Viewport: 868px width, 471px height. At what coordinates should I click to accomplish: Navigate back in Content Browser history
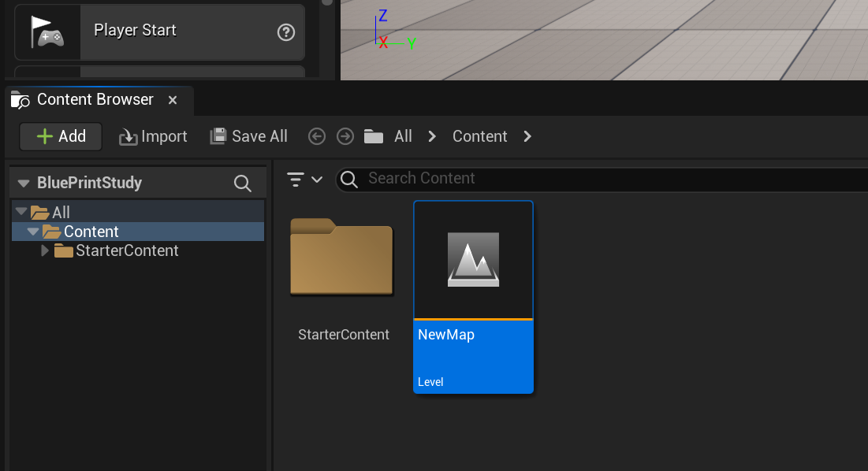(x=317, y=136)
